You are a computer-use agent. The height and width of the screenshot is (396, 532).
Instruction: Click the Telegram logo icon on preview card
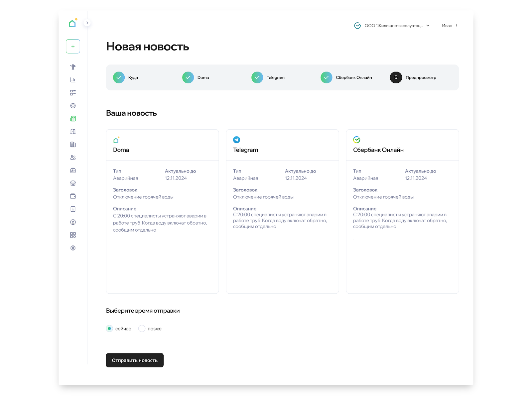coord(236,140)
